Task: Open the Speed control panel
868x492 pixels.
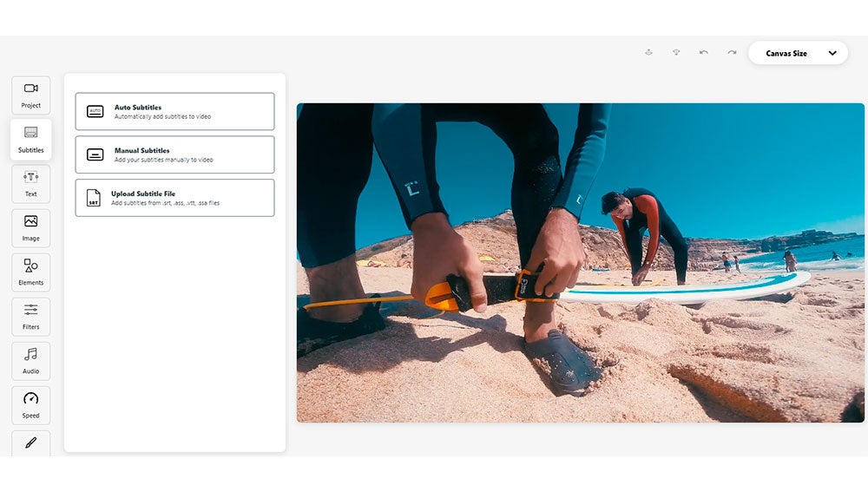Action: [31, 405]
